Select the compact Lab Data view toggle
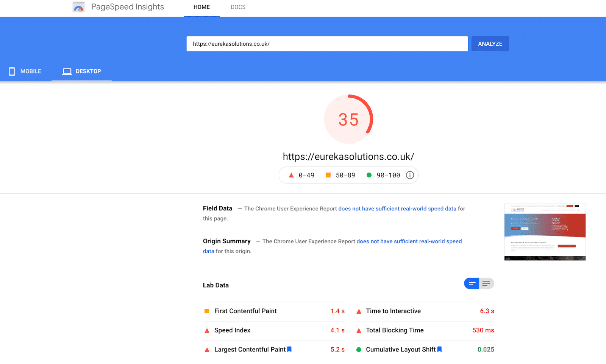The image size is (606, 364). [x=472, y=283]
